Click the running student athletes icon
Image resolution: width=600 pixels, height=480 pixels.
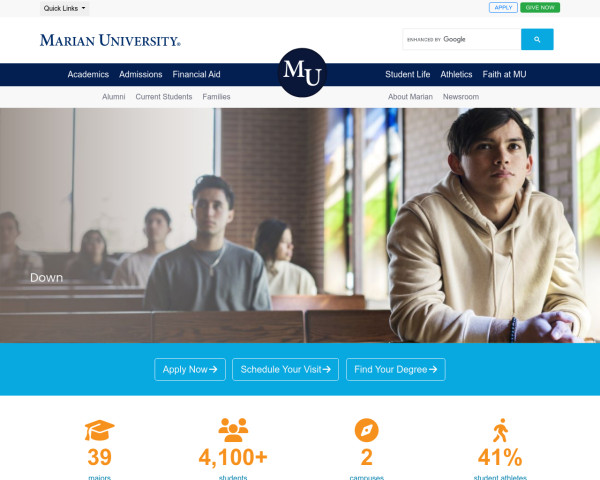(500, 430)
